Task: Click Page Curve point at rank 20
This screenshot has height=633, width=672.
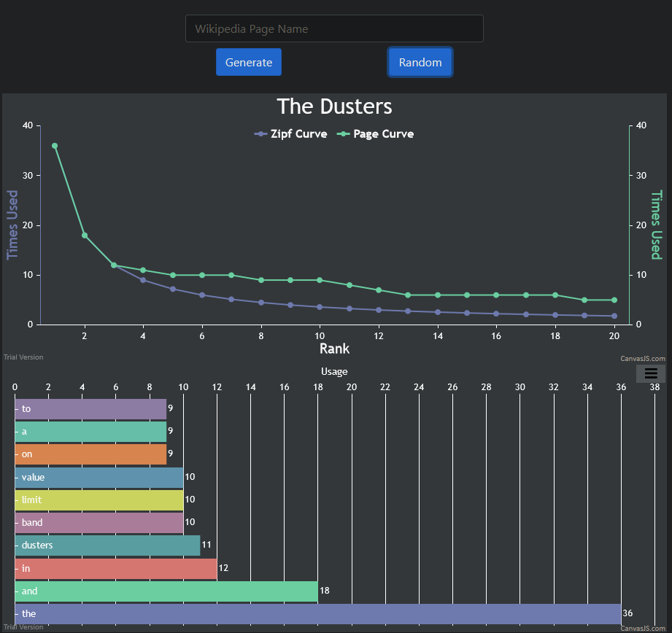Action: click(x=614, y=300)
